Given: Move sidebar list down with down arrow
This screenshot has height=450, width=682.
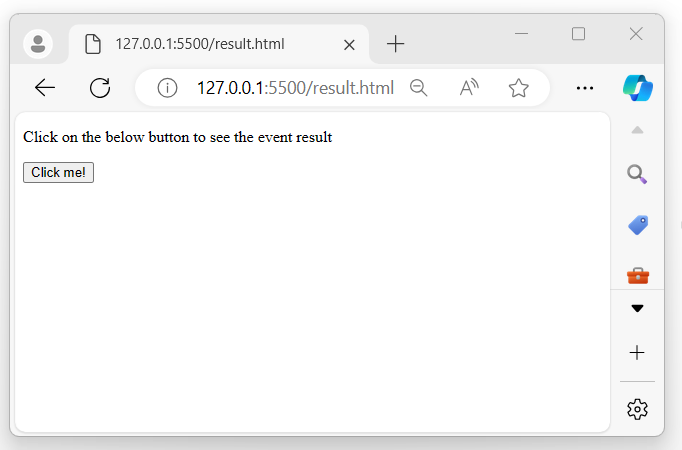Looking at the screenshot, I should [x=637, y=308].
